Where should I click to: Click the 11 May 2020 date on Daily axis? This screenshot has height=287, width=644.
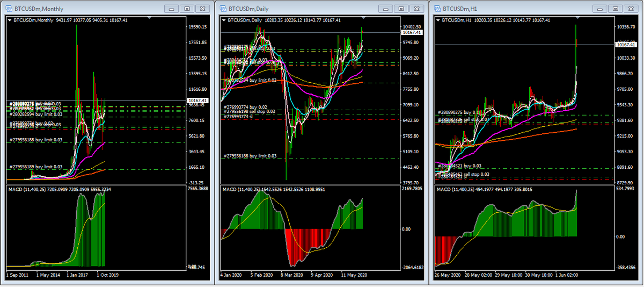[x=353, y=274]
